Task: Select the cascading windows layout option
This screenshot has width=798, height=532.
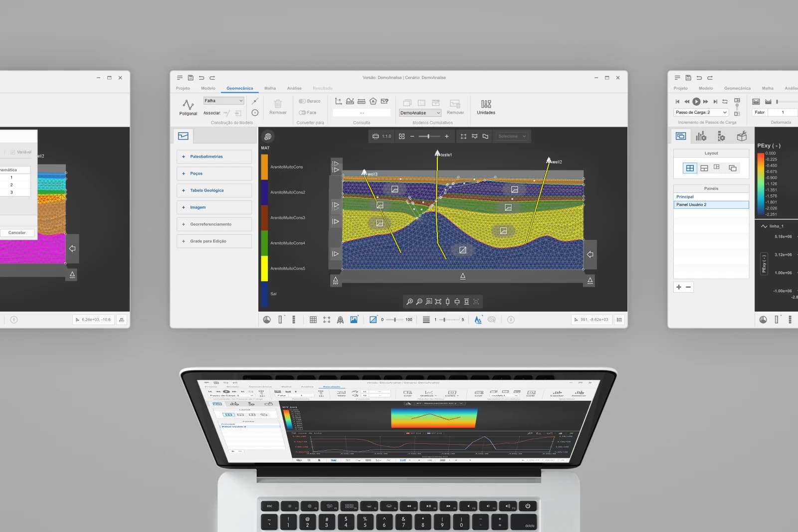Action: (x=733, y=168)
